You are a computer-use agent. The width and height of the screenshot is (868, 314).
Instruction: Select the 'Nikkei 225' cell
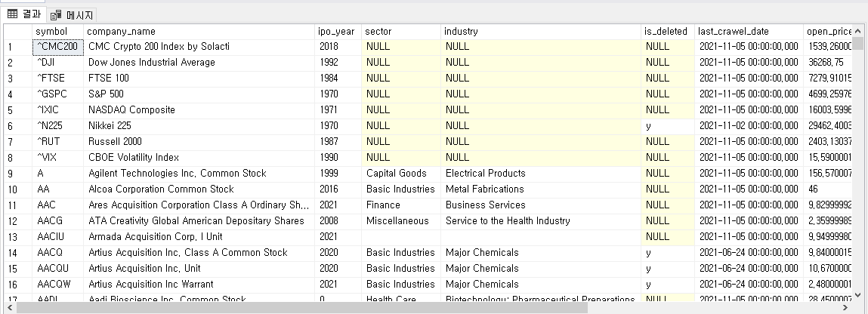tap(199, 126)
